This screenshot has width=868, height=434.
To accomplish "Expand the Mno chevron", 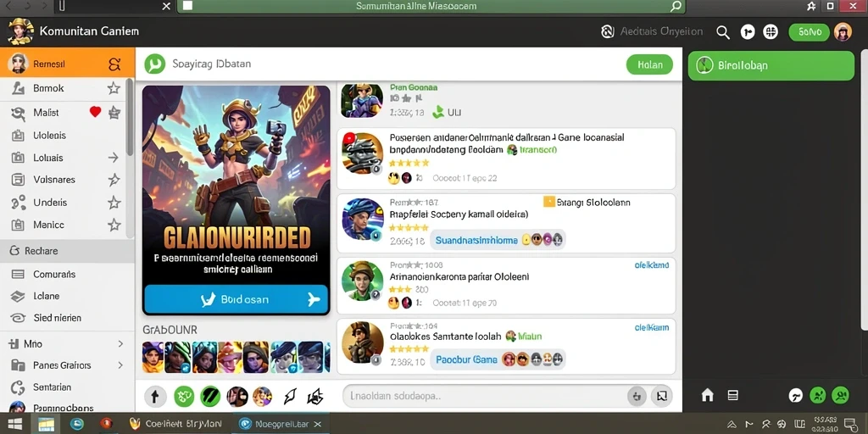I will (120, 344).
